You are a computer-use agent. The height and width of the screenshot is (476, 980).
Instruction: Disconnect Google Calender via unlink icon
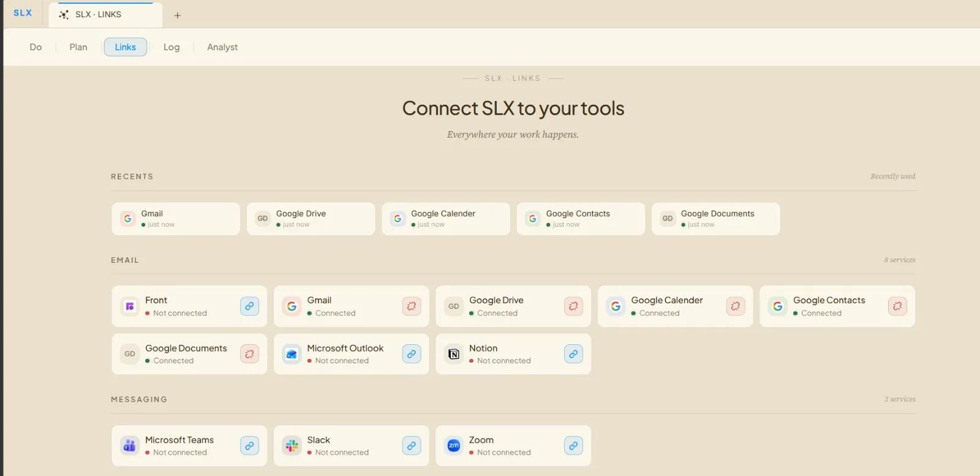tap(736, 306)
